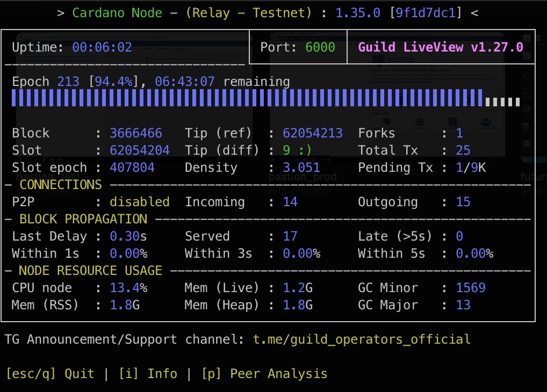547x392 pixels.
Task: Click the Cardano Node title text
Action: [x=117, y=13]
